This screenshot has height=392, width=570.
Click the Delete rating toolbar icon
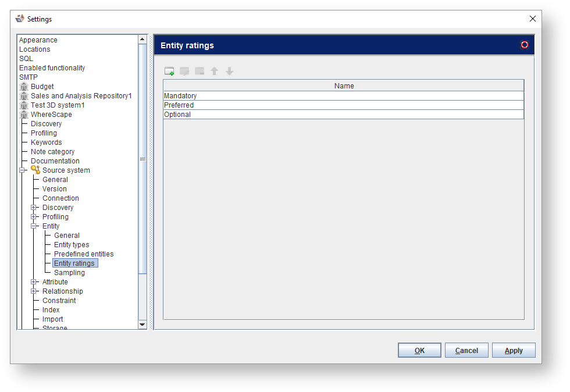[199, 71]
